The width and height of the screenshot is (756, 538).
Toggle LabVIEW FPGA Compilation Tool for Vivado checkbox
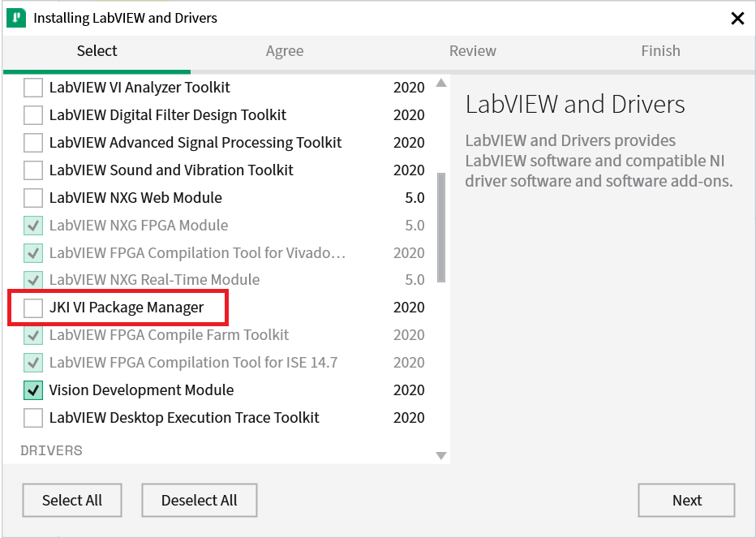[33, 252]
